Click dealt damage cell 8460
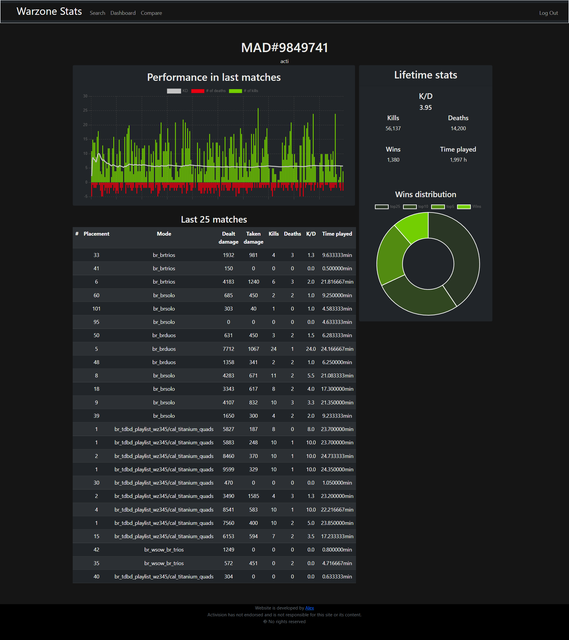The height and width of the screenshot is (640, 569). 228,456
